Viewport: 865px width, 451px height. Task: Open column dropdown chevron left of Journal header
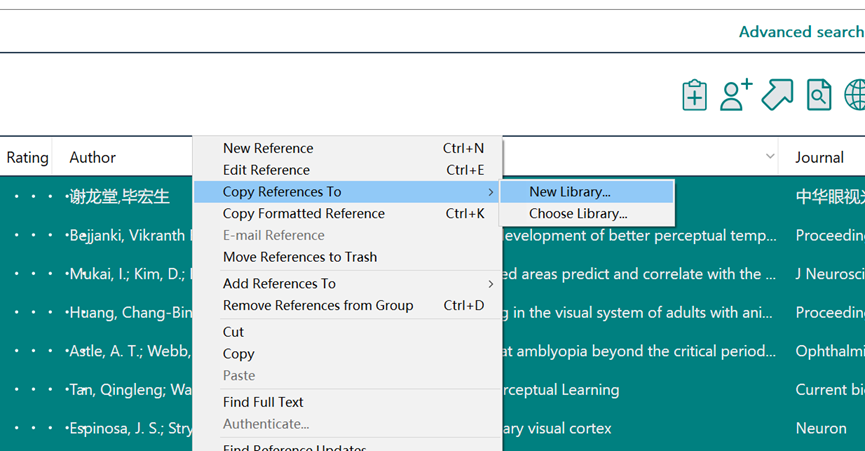(770, 157)
